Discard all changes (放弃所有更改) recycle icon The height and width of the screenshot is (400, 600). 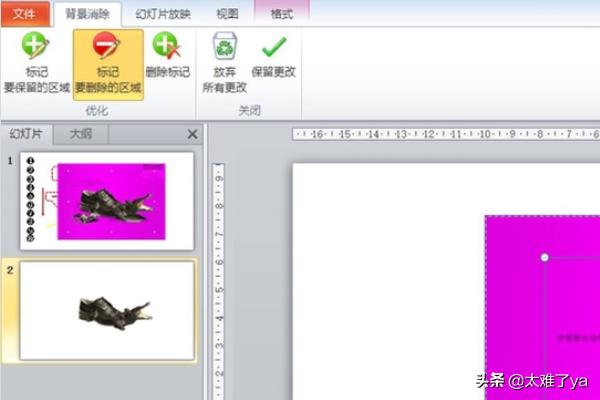click(x=225, y=62)
